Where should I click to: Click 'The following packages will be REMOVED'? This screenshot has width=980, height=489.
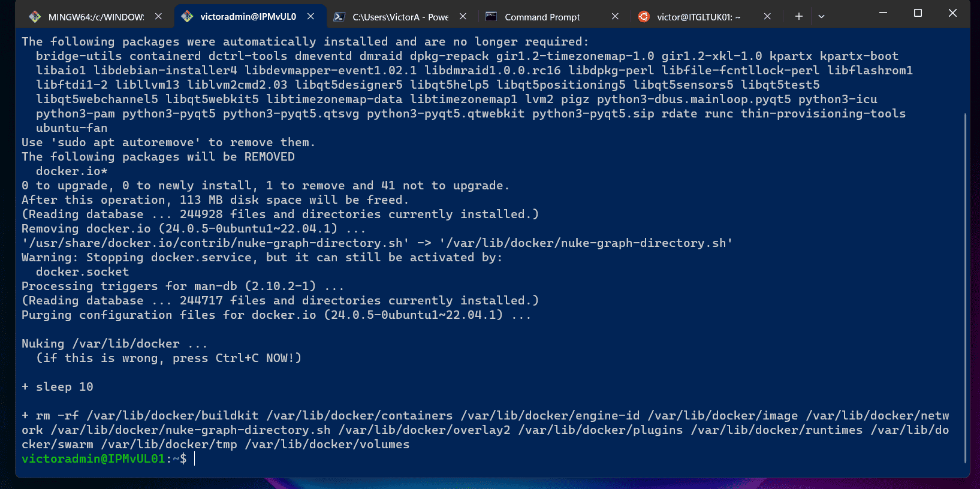(x=158, y=156)
